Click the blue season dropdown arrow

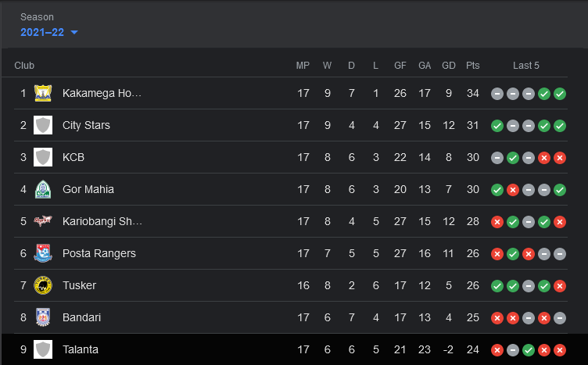click(x=74, y=33)
